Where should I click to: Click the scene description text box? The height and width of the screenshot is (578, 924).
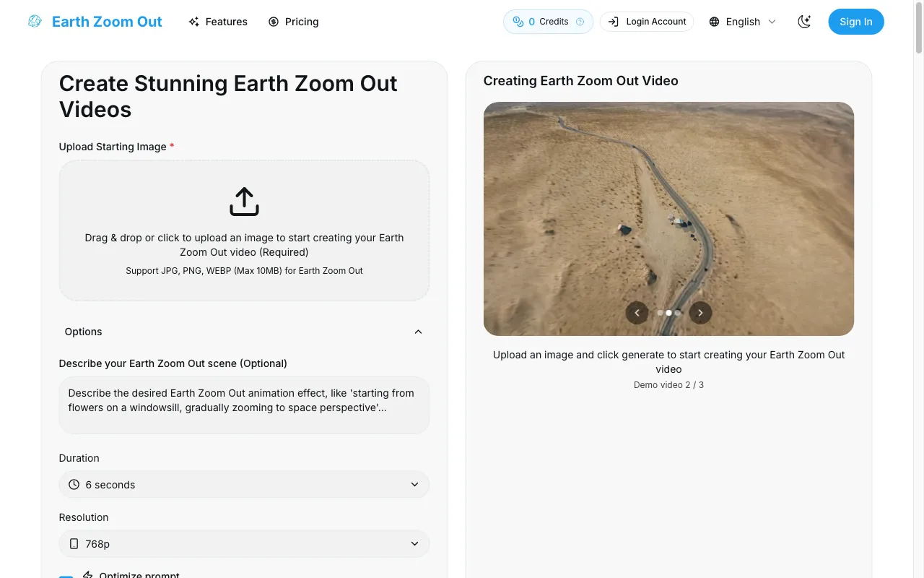[x=244, y=405]
